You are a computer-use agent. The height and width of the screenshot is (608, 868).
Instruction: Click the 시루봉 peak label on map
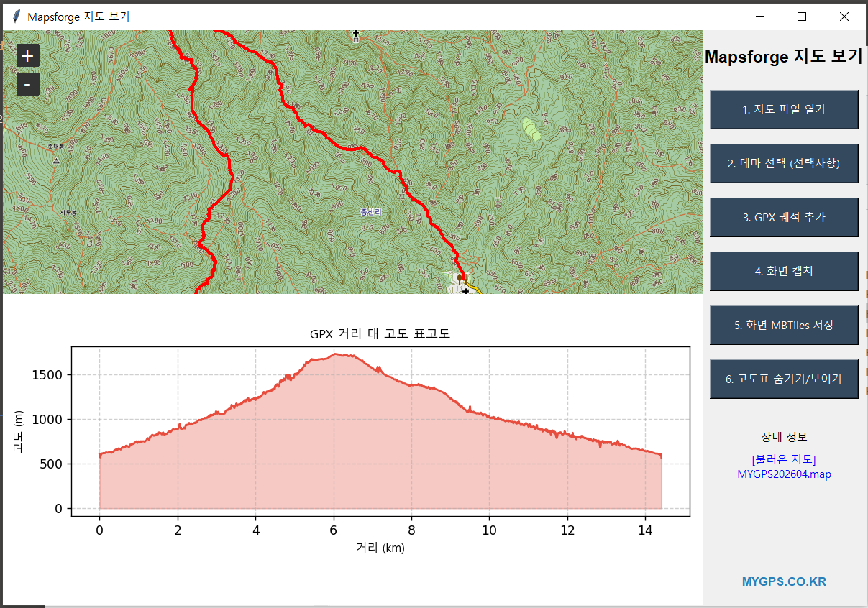(68, 213)
